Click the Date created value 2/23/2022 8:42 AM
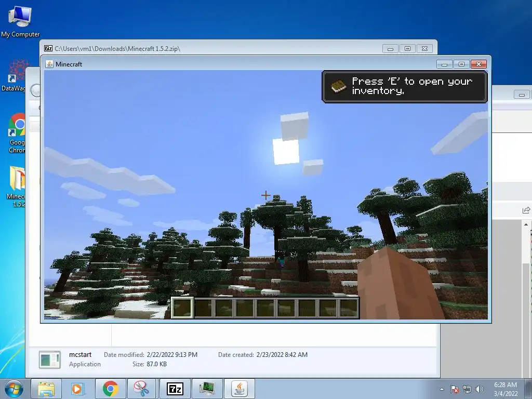The image size is (532, 399). pyautogui.click(x=282, y=354)
